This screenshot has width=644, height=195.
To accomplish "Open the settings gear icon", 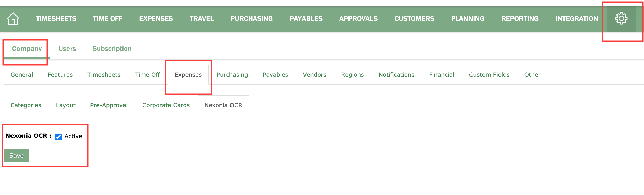I will tap(621, 19).
